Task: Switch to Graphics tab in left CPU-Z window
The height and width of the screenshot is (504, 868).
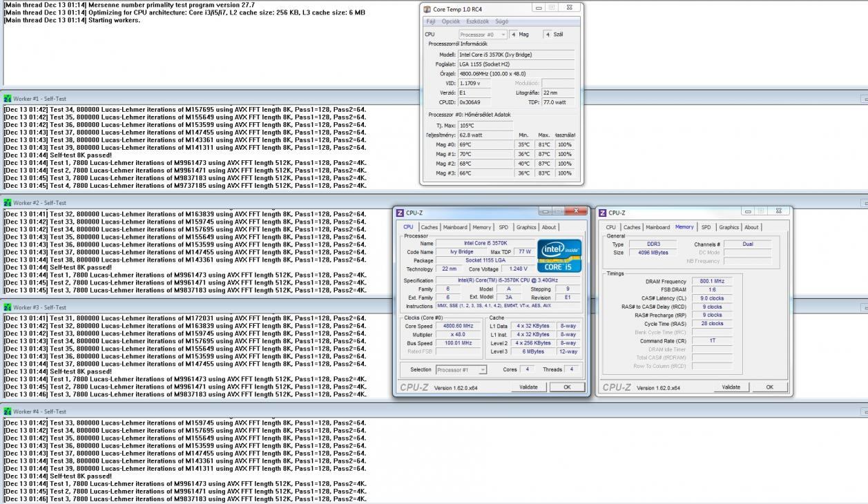Action: tap(526, 227)
